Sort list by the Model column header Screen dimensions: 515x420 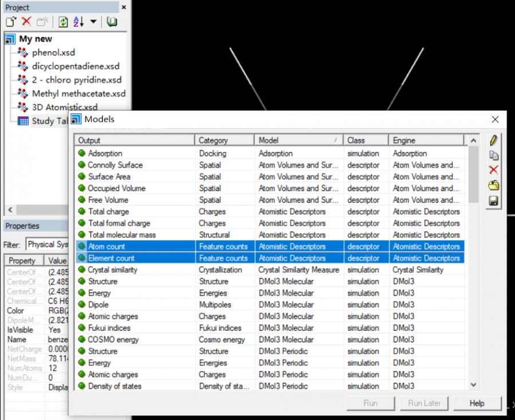click(x=298, y=140)
